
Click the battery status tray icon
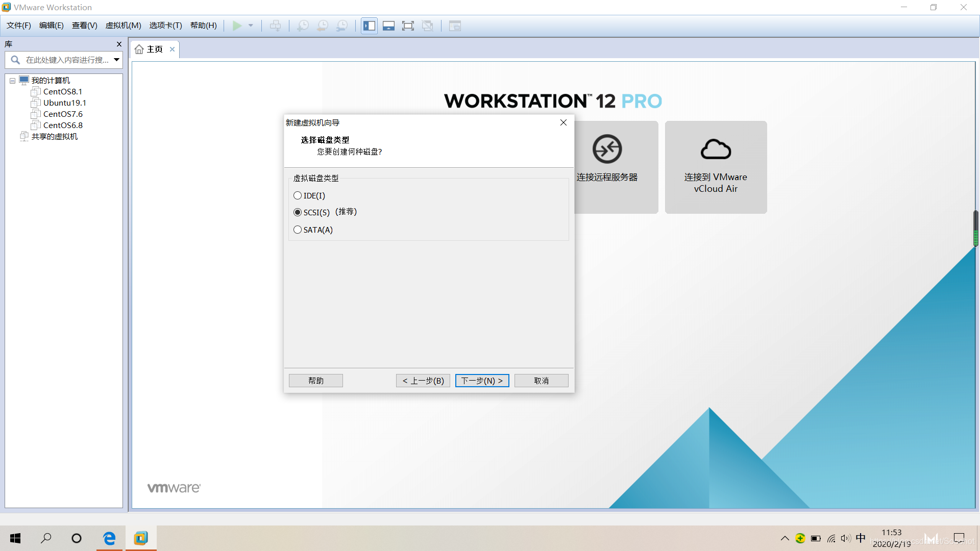(816, 539)
